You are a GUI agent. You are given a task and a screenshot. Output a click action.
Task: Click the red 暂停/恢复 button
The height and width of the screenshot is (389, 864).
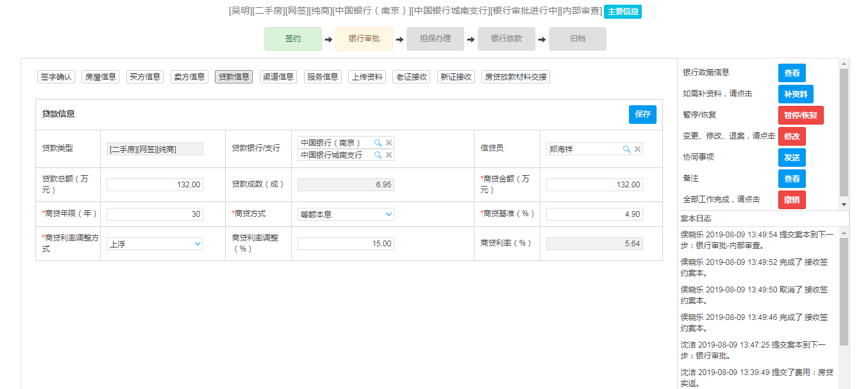[x=801, y=115]
